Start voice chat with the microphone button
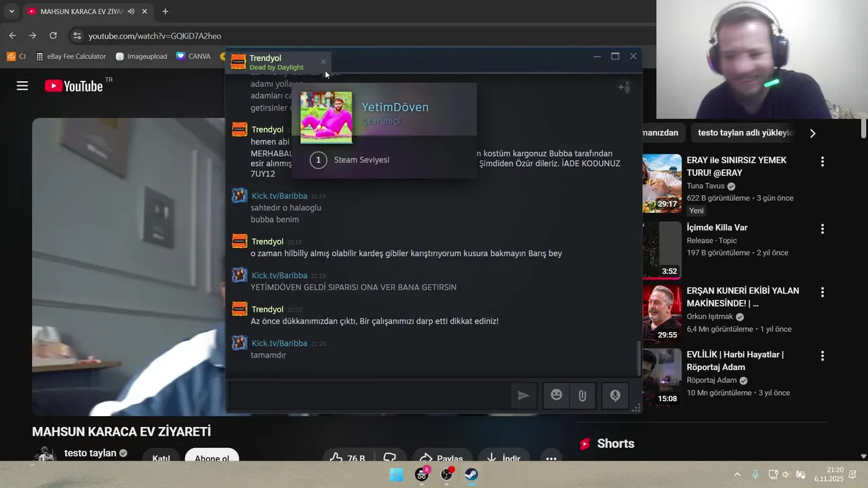Screen dimensions: 868x488 (615, 396)
